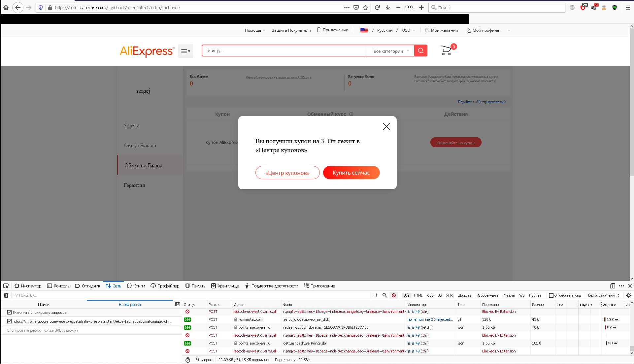Click the info icon beside Обменный курс

351,114
